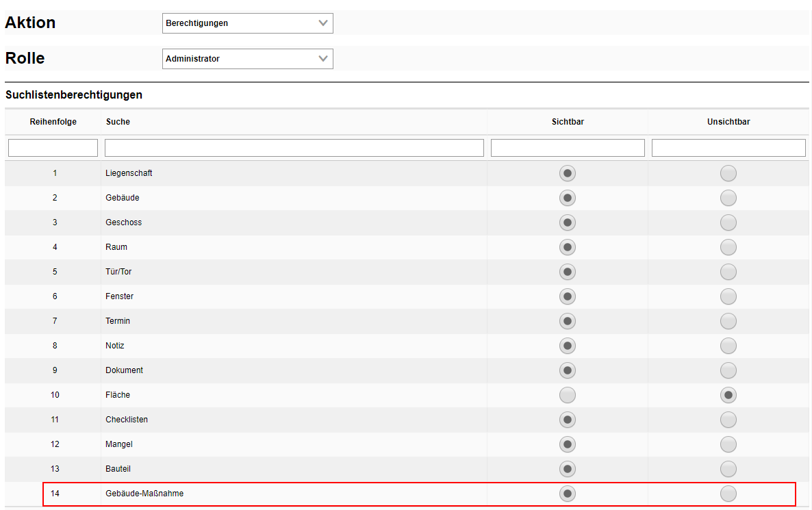Set Gebäude-Maßnahme to Unsichtbar

(728, 494)
